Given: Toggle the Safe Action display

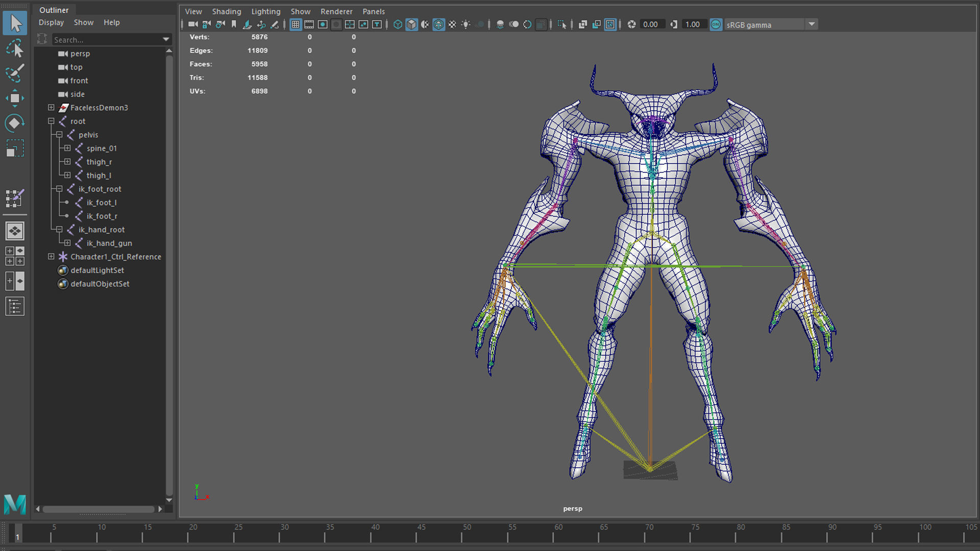Looking at the screenshot, I should pos(363,24).
